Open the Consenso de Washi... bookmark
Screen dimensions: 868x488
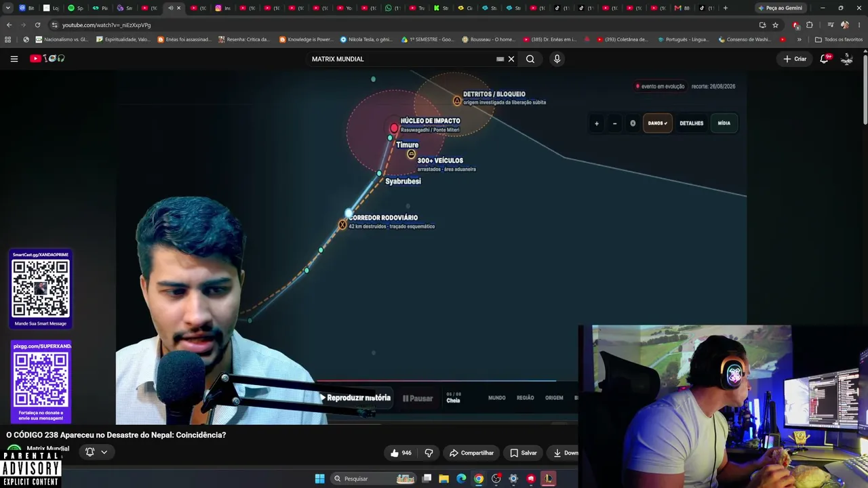click(x=743, y=39)
